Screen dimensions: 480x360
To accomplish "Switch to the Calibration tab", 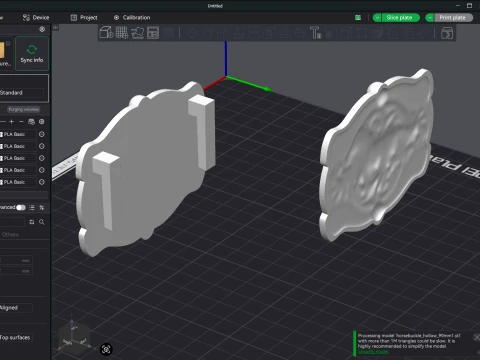I will point(132,17).
